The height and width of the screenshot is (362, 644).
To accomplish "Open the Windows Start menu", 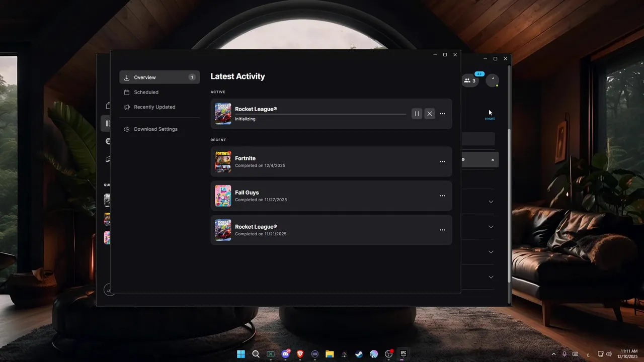I will pyautogui.click(x=241, y=354).
